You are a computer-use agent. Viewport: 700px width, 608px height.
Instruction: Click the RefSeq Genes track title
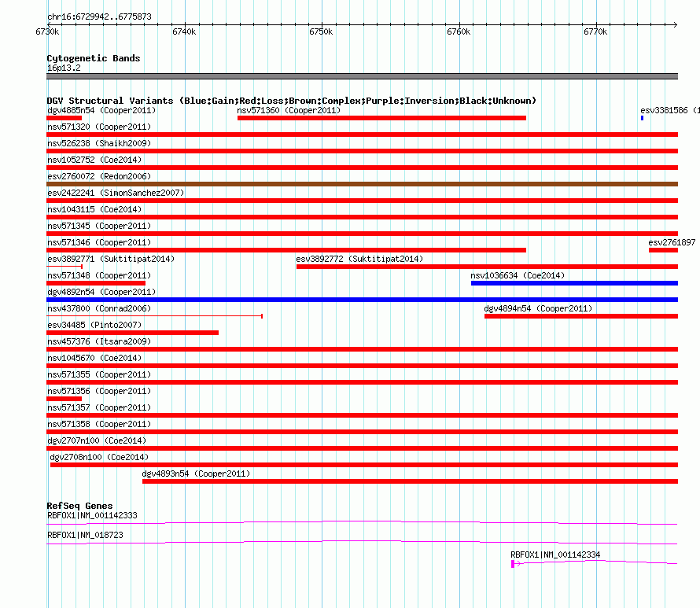coord(79,506)
